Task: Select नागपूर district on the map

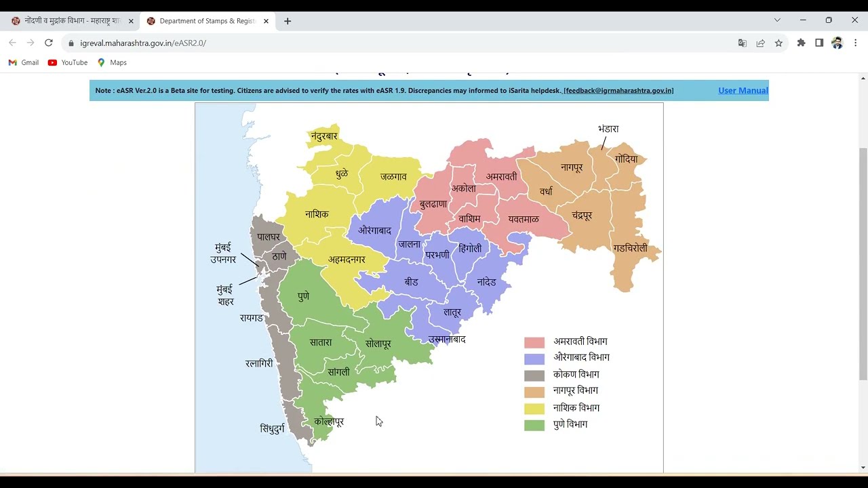Action: click(x=572, y=167)
